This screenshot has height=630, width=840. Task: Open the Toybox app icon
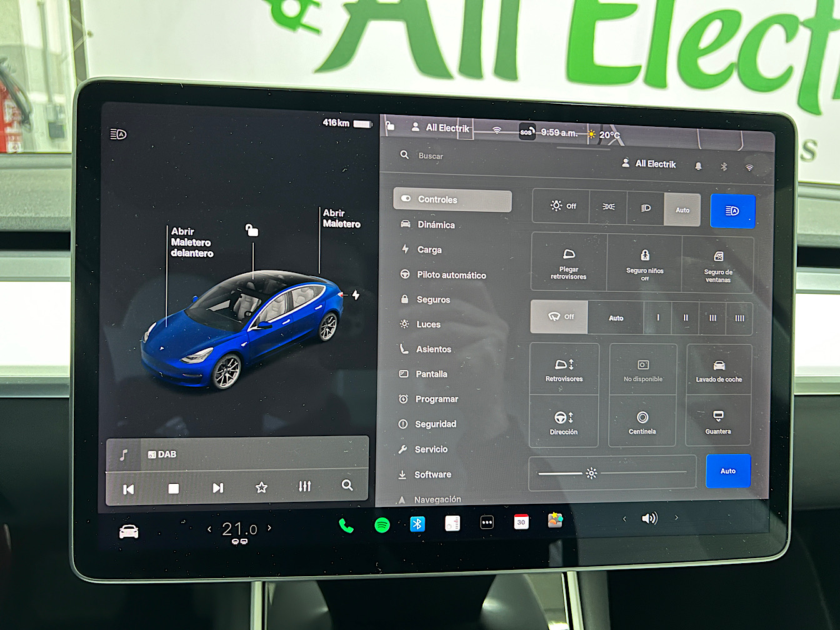555,520
